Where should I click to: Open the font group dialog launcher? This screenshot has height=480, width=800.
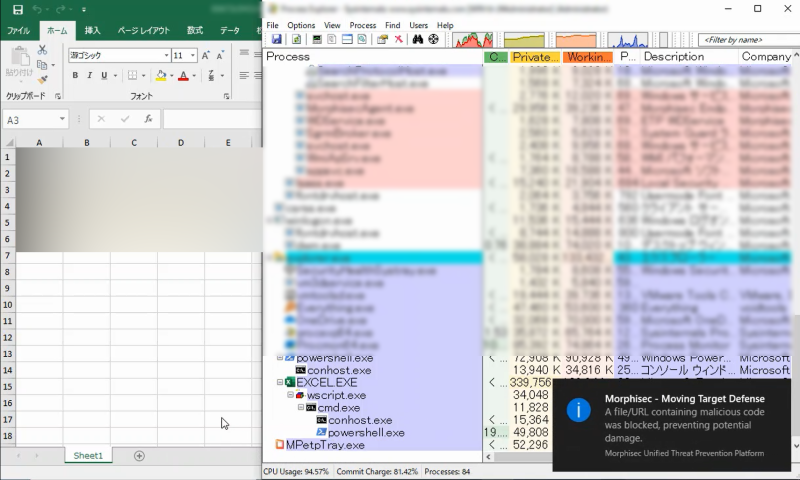click(x=227, y=96)
